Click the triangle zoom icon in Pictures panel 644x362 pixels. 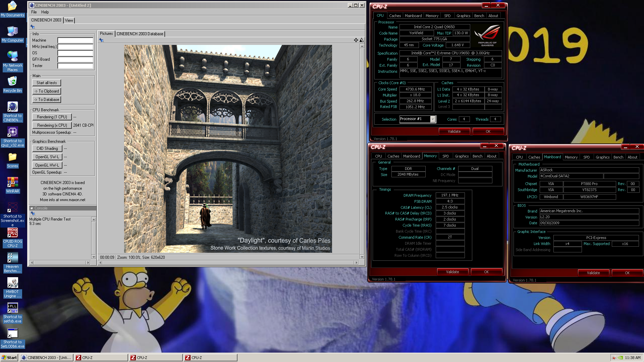(x=362, y=40)
